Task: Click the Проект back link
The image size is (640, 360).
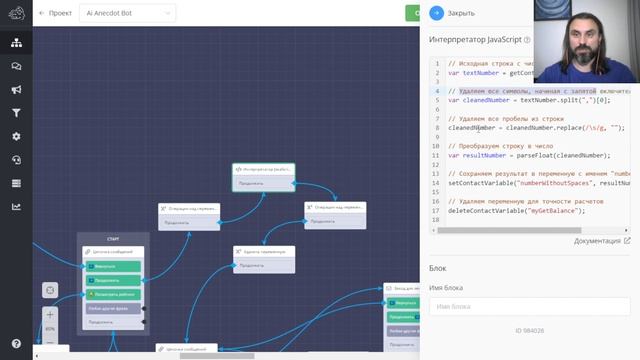Action: [x=60, y=13]
